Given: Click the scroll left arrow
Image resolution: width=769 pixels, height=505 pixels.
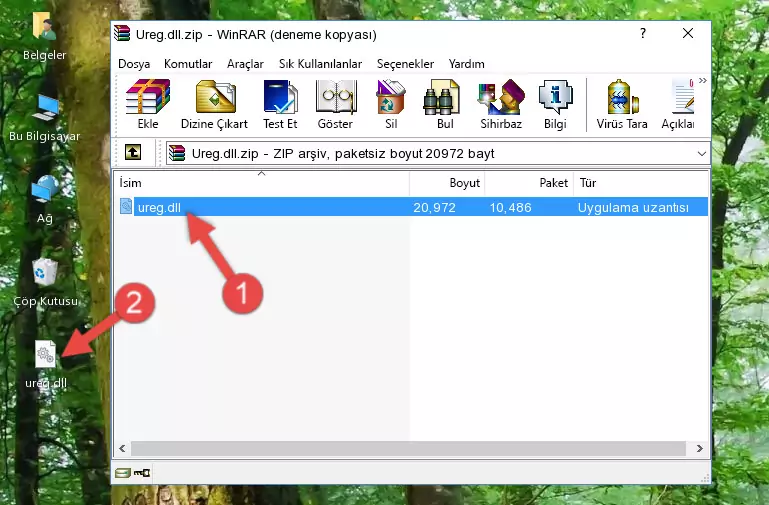Looking at the screenshot, I should (x=122, y=448).
